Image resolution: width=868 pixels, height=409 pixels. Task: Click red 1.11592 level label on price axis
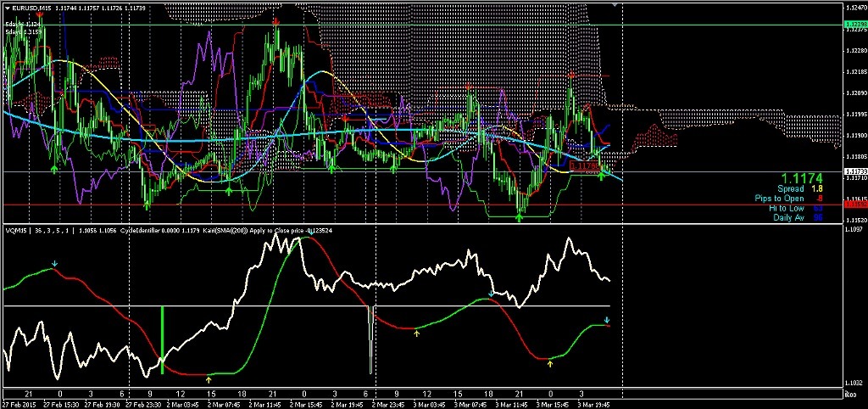click(855, 205)
